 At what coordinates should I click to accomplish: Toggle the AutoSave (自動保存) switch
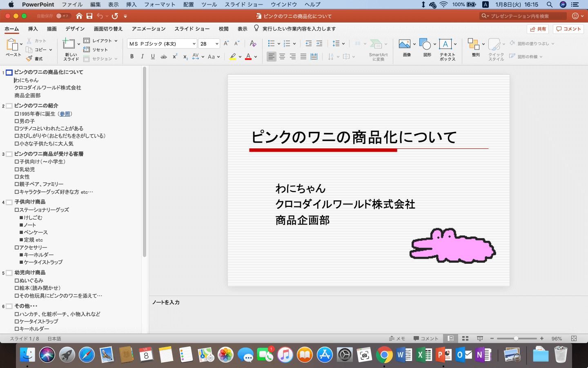click(x=63, y=16)
